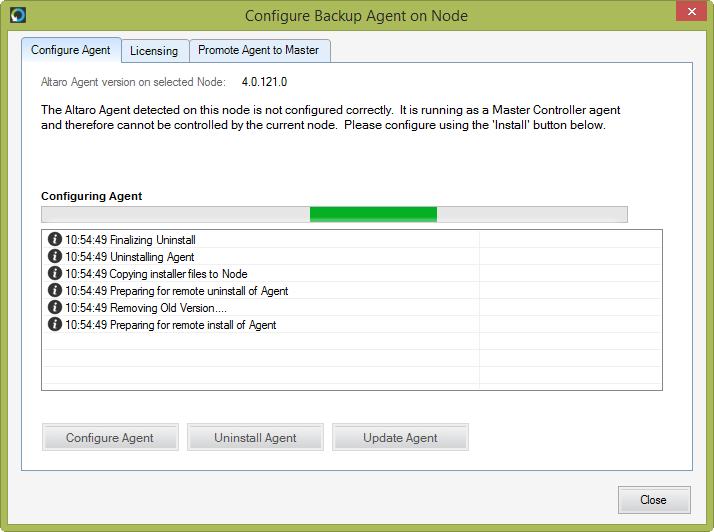Viewport: 714px width, 532px height.
Task: Click info icon beside Preparing for remote install
Action: point(55,324)
